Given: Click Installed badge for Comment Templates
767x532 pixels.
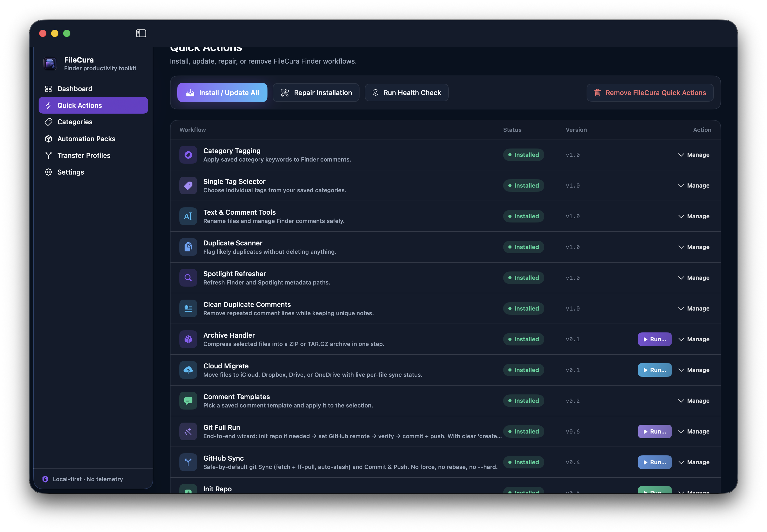Looking at the screenshot, I should point(523,401).
